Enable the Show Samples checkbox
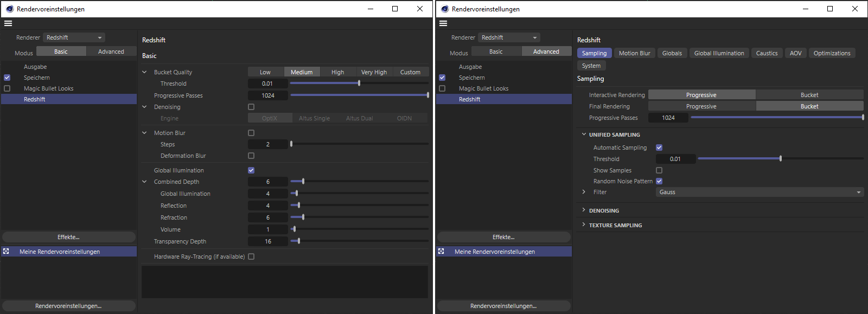Screen dimensions: 868x314 (x=659, y=170)
